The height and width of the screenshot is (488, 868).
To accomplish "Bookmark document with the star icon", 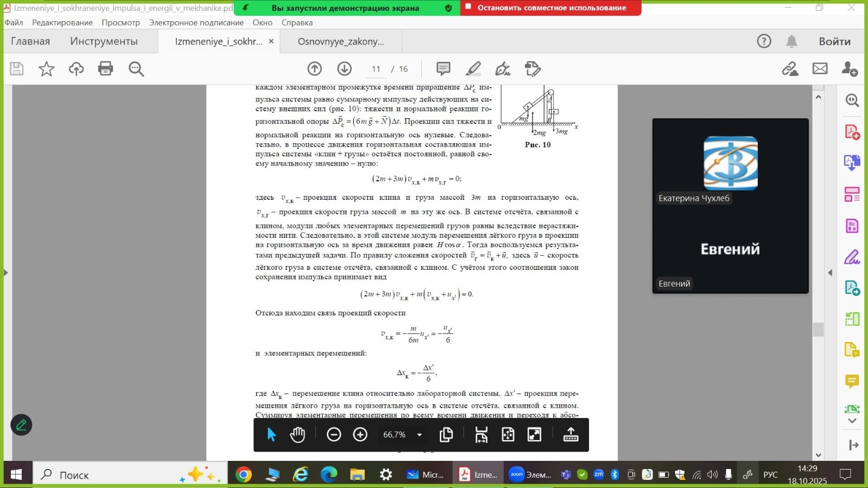I will [46, 69].
